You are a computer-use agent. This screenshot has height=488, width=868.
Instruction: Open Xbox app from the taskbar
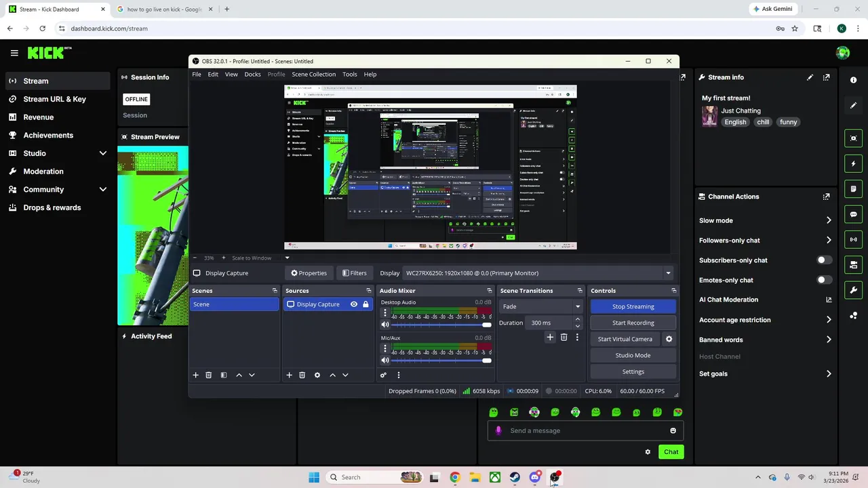(495, 477)
